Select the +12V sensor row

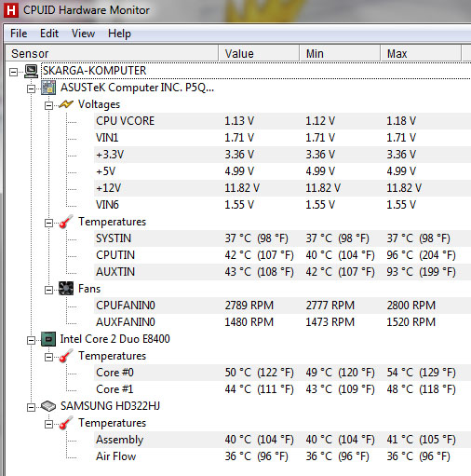pos(282,188)
